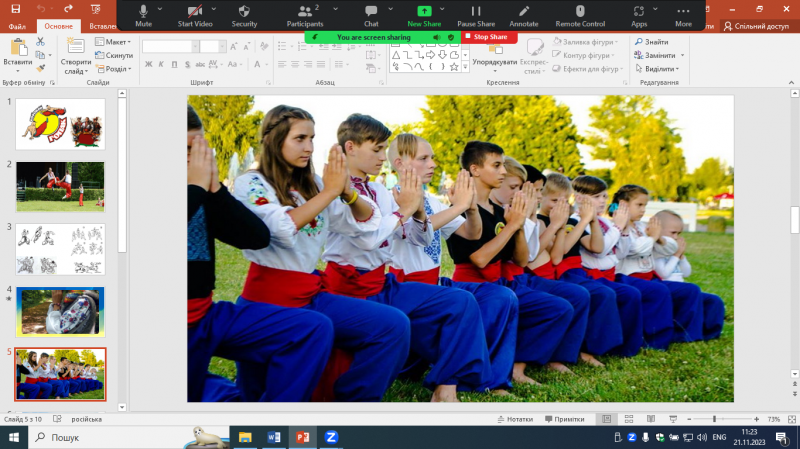Image resolution: width=800 pixels, height=449 pixels.
Task: Open the Participants panel in Zoom
Action: (305, 16)
